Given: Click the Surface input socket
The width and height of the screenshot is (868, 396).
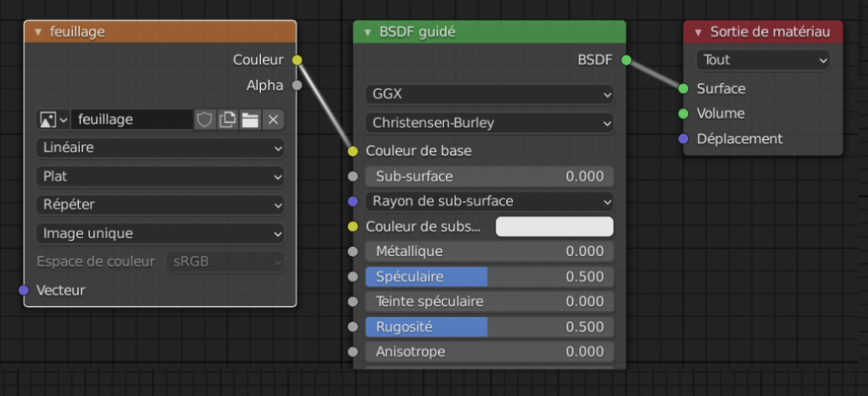Looking at the screenshot, I should 683,88.
